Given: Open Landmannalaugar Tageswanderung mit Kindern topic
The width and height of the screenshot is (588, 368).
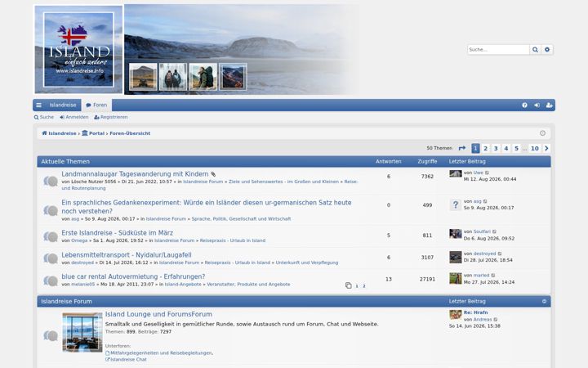Looking at the screenshot, I should (x=135, y=174).
